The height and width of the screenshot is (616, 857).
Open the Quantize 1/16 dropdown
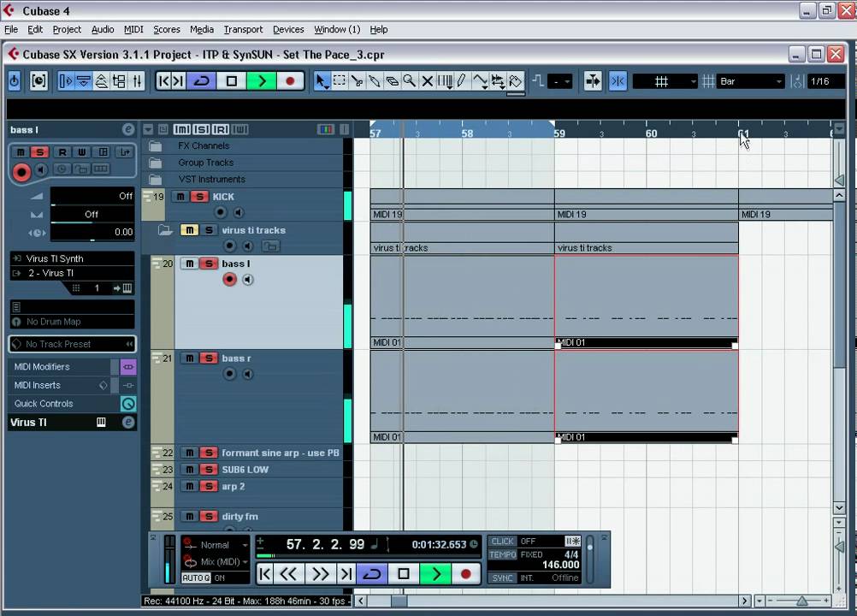coord(824,81)
